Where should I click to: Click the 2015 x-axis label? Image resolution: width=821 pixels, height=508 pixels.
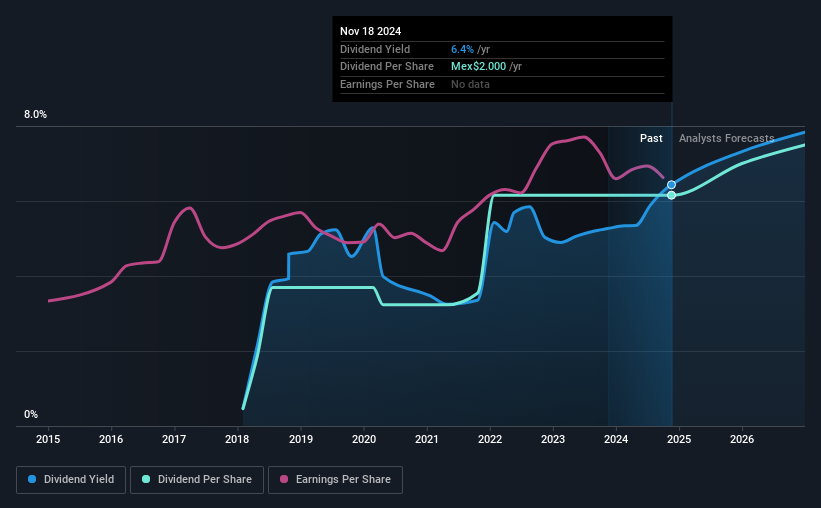[48, 439]
